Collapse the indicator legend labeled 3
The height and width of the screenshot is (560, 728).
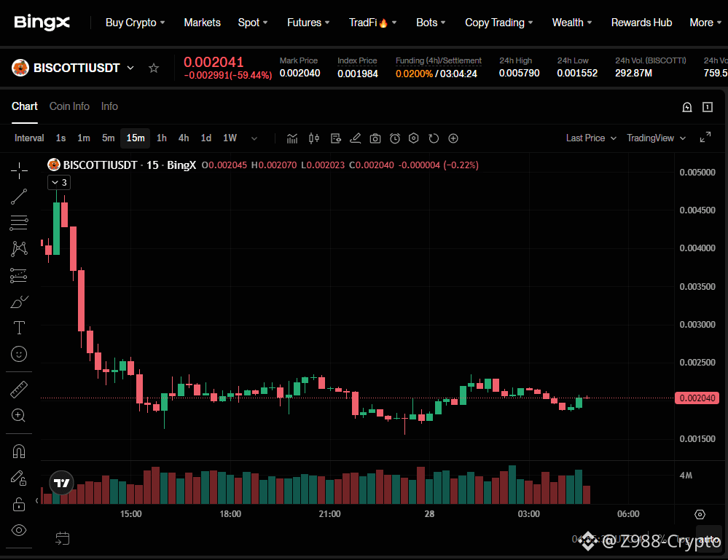59,182
